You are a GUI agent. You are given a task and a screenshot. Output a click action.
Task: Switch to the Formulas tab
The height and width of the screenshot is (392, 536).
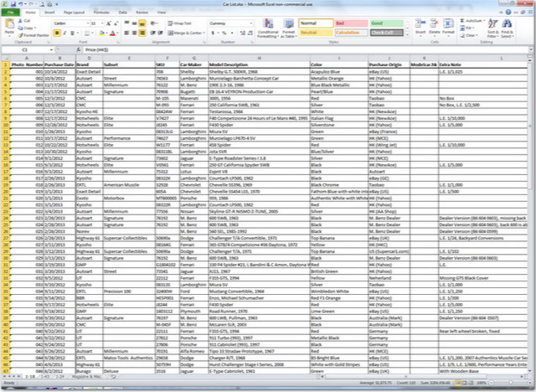101,13
